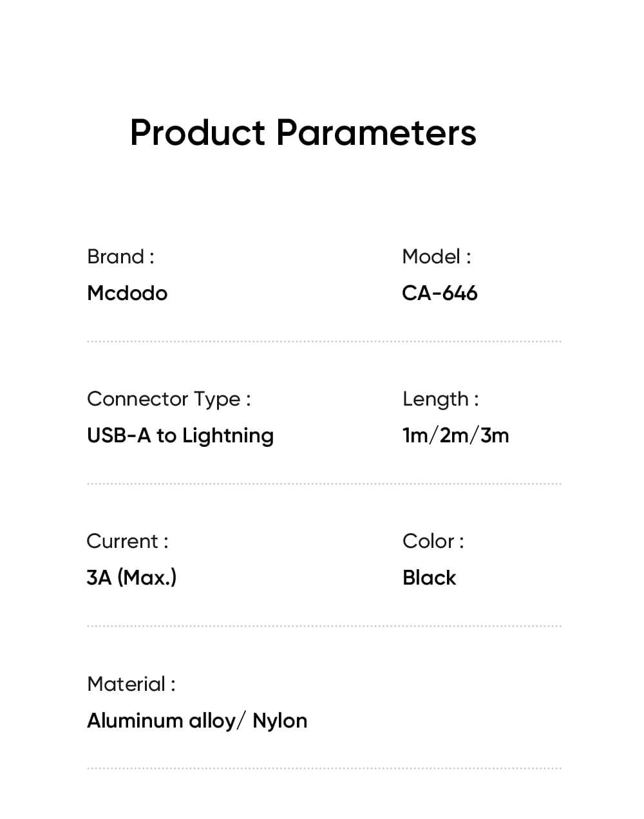Click the Brand label
The image size is (644, 819).
tap(120, 257)
